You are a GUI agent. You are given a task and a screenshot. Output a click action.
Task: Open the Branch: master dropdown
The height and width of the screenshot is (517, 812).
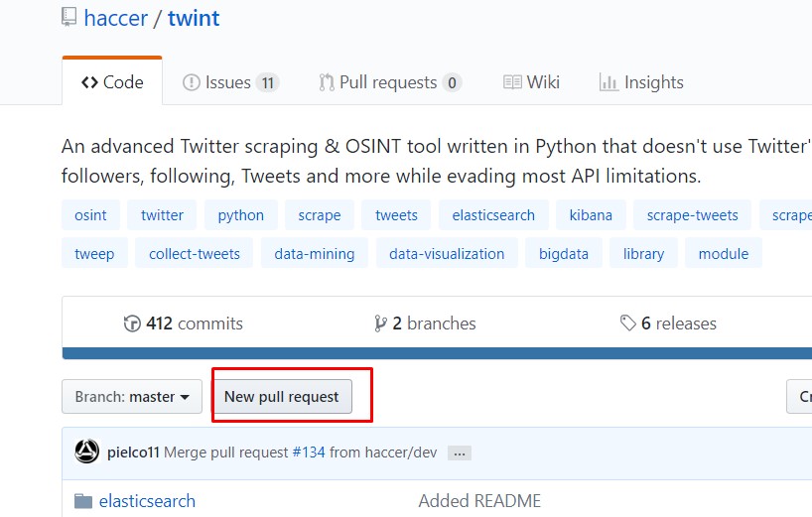click(x=132, y=396)
